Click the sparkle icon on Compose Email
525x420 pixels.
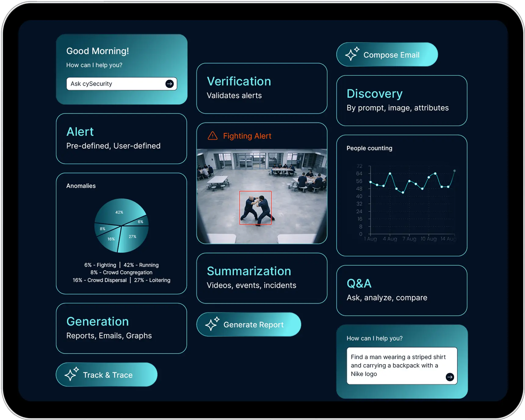[352, 54]
